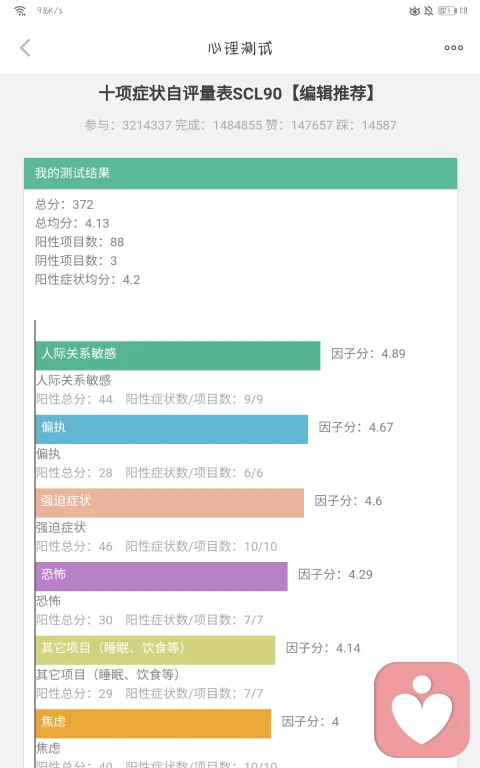Tap the 踩: 14587 dislike count
The image size is (480, 768).
pos(366,125)
